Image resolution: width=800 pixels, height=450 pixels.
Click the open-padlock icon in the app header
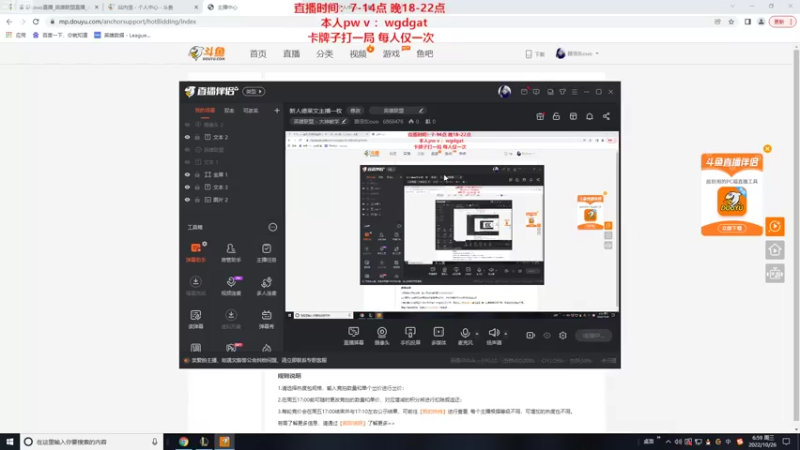tap(556, 116)
